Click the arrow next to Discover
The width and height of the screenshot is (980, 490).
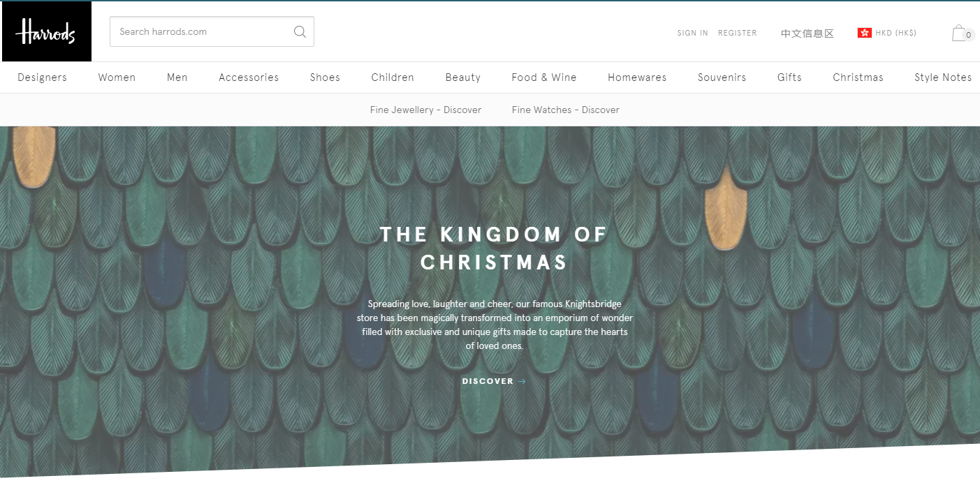[x=522, y=381]
